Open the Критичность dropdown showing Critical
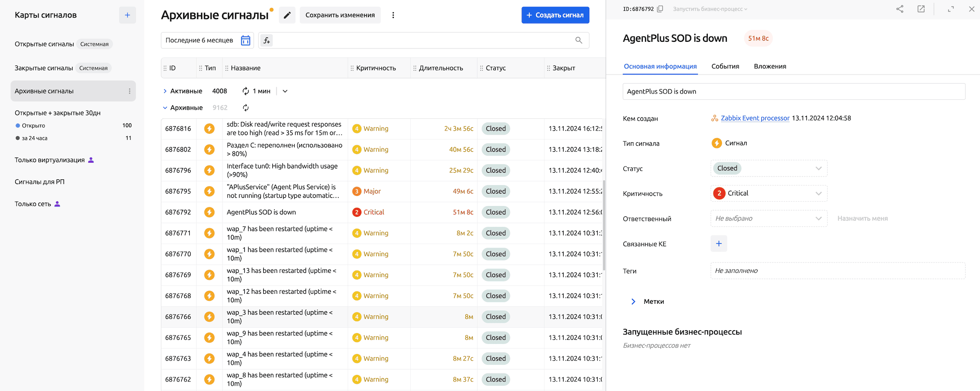 [768, 194]
